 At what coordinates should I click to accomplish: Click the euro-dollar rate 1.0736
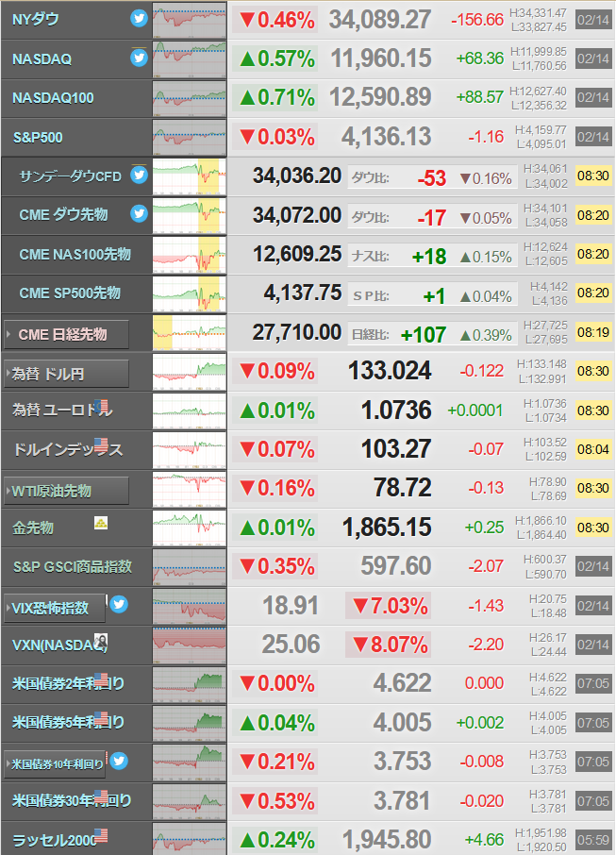pos(396,411)
